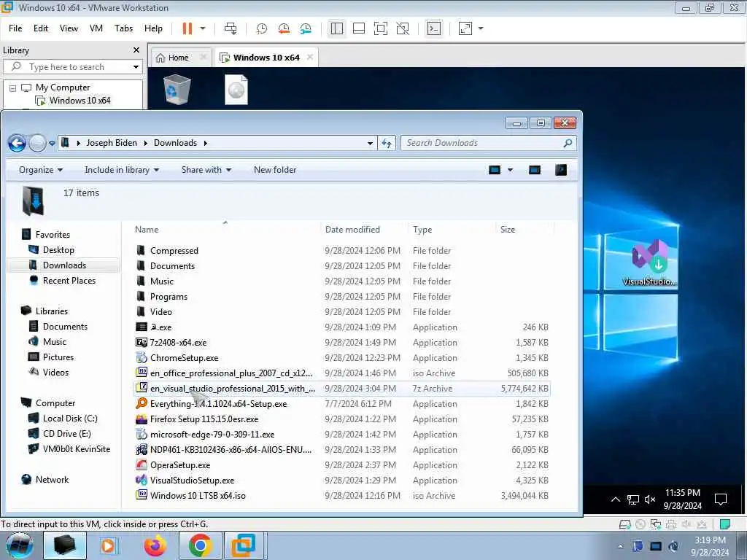The image size is (747, 560).
Task: Select Windows 10 LTSB x64.iso file
Action: (x=198, y=496)
